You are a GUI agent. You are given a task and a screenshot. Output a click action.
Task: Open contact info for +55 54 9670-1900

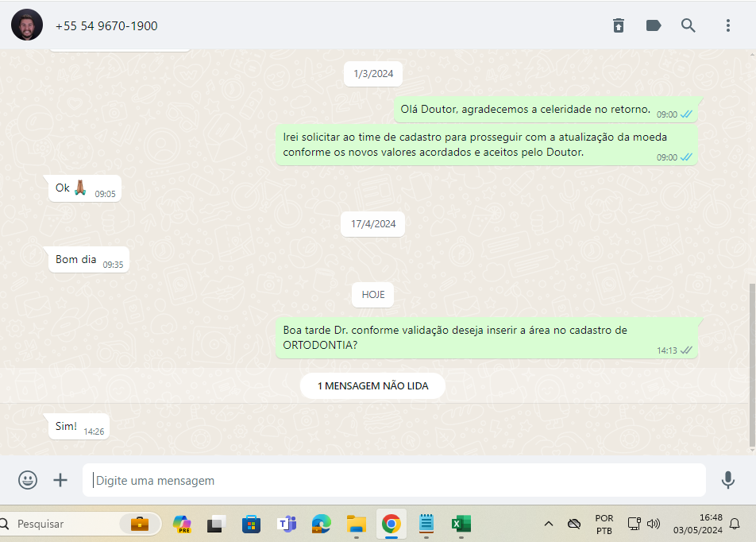pos(106,26)
